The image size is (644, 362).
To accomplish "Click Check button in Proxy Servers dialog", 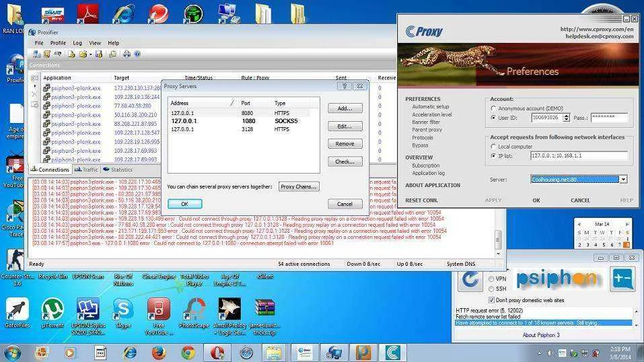I will [x=345, y=161].
